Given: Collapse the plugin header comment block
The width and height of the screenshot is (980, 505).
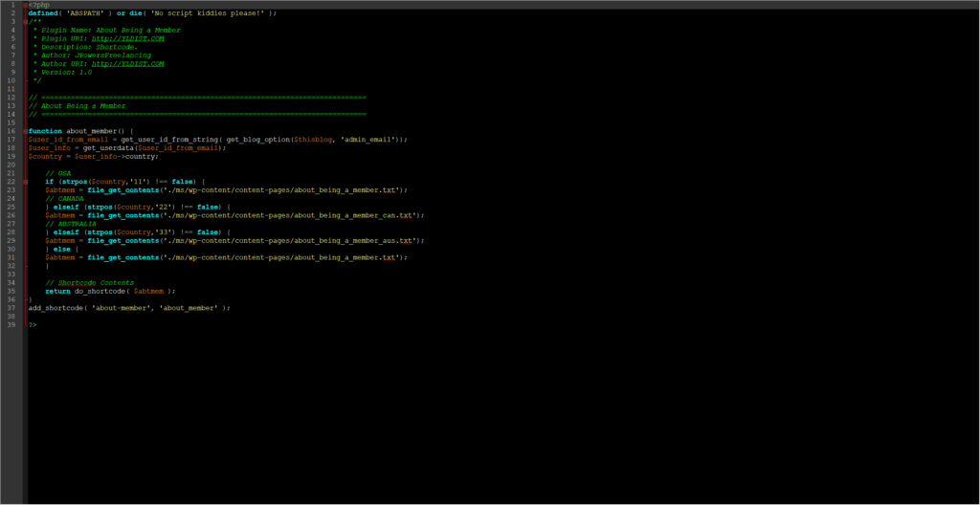Looking at the screenshot, I should coord(25,21).
